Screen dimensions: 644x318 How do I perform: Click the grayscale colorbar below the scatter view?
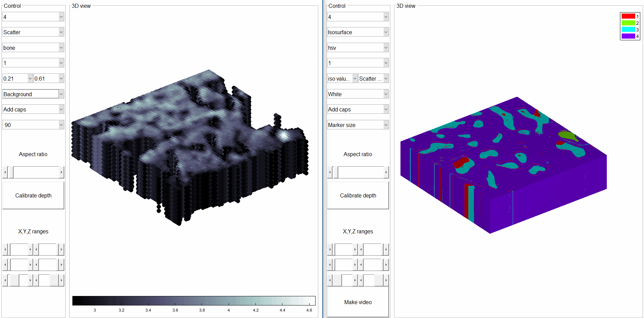point(194,300)
